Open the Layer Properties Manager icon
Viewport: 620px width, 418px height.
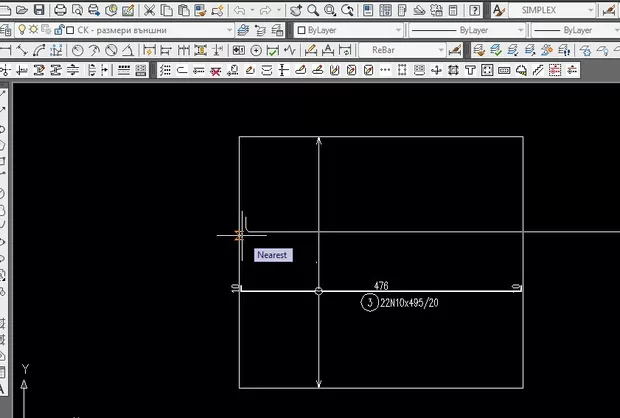[x=8, y=30]
